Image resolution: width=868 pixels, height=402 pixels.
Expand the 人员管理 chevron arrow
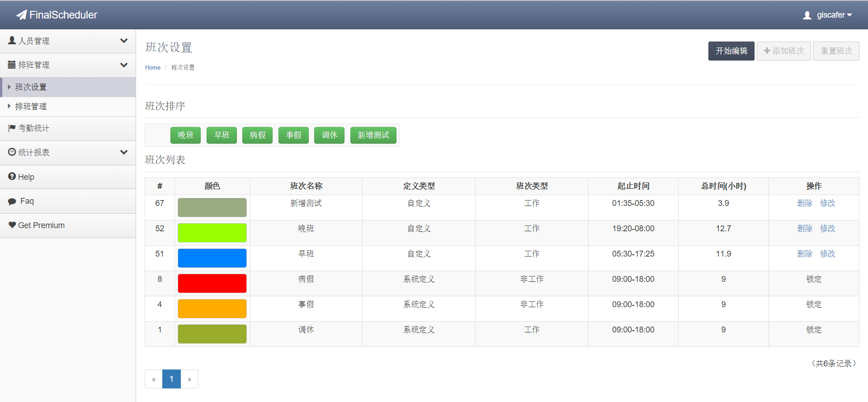coord(123,41)
